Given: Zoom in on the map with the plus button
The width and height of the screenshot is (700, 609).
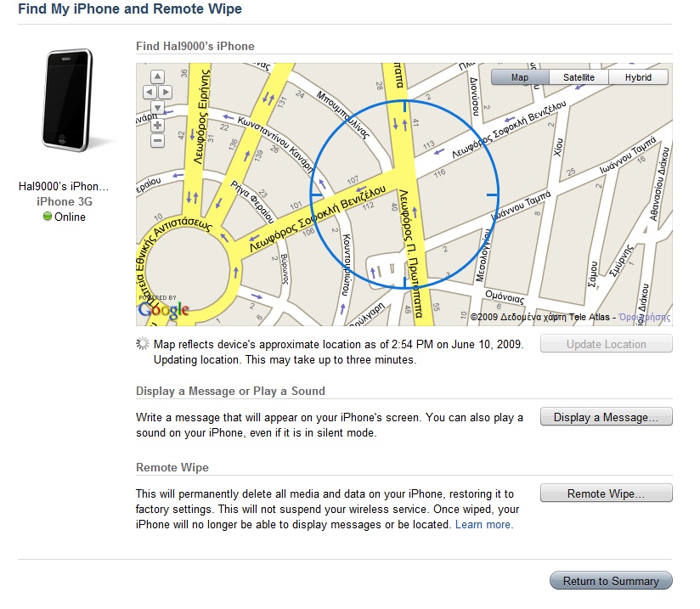Looking at the screenshot, I should 157,126.
